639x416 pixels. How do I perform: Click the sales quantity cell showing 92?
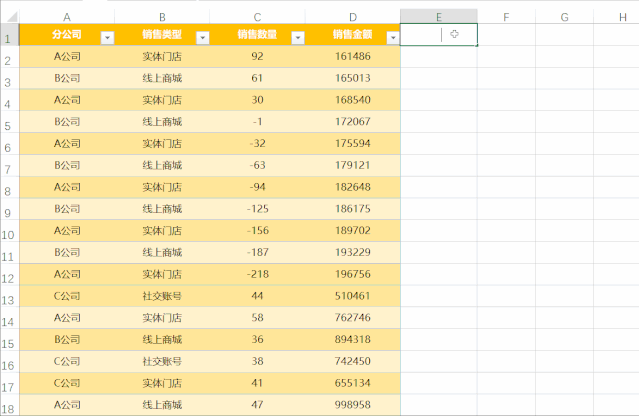pyautogui.click(x=257, y=57)
